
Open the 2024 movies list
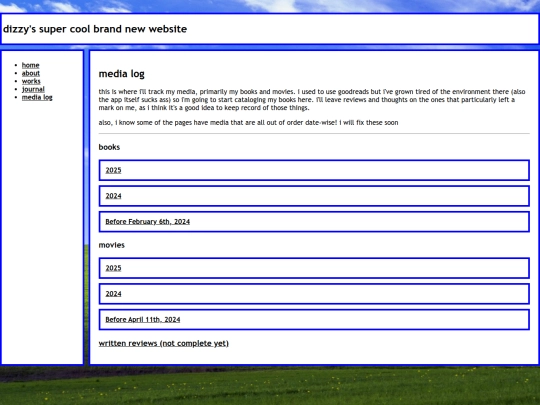click(x=113, y=294)
